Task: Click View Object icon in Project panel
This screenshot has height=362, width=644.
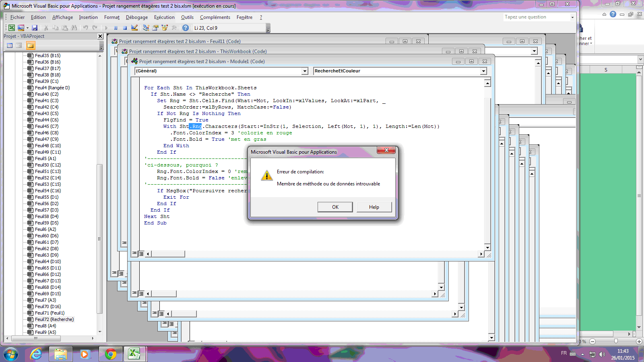Action: click(19, 45)
